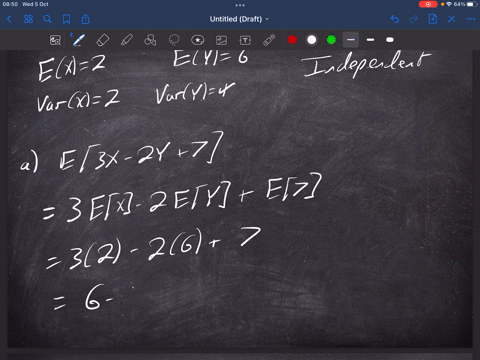
Task: Add a new page
Action: coord(433,19)
